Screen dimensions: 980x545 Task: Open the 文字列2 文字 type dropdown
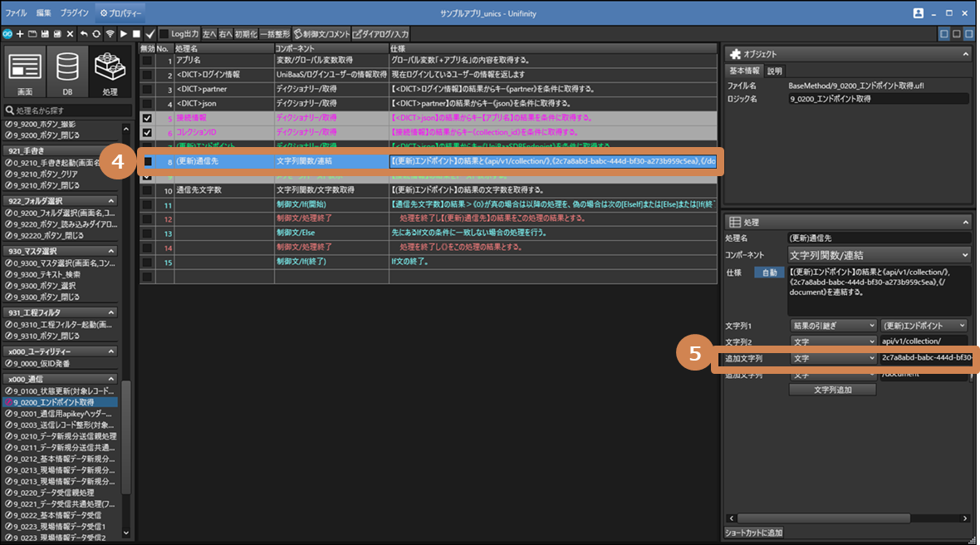click(833, 342)
